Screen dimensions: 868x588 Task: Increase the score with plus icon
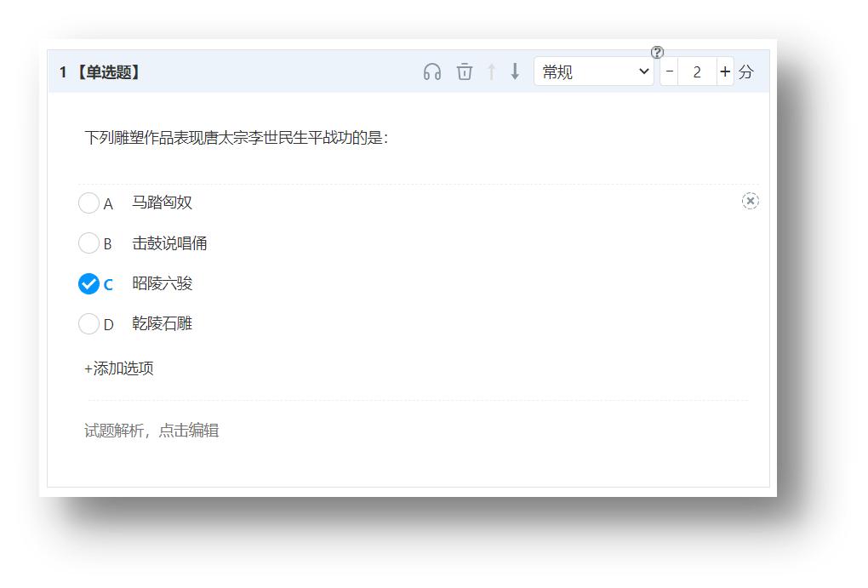coord(724,71)
